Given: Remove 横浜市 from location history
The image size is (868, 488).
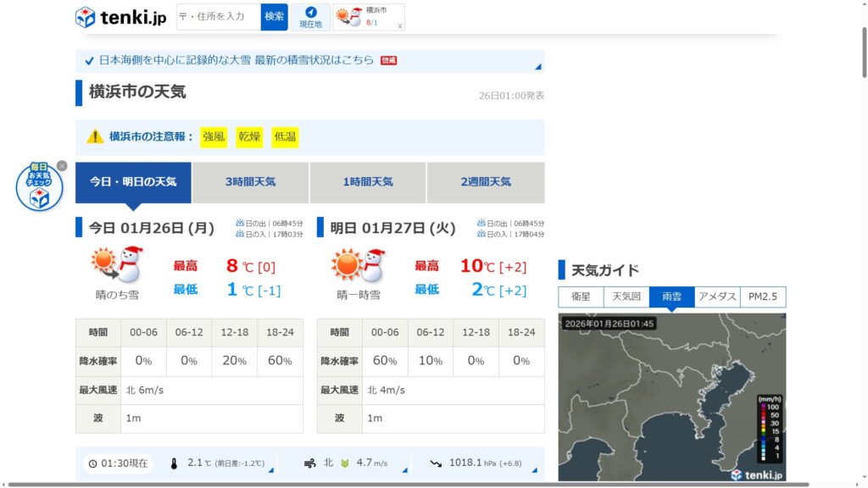Looking at the screenshot, I should click(400, 26).
